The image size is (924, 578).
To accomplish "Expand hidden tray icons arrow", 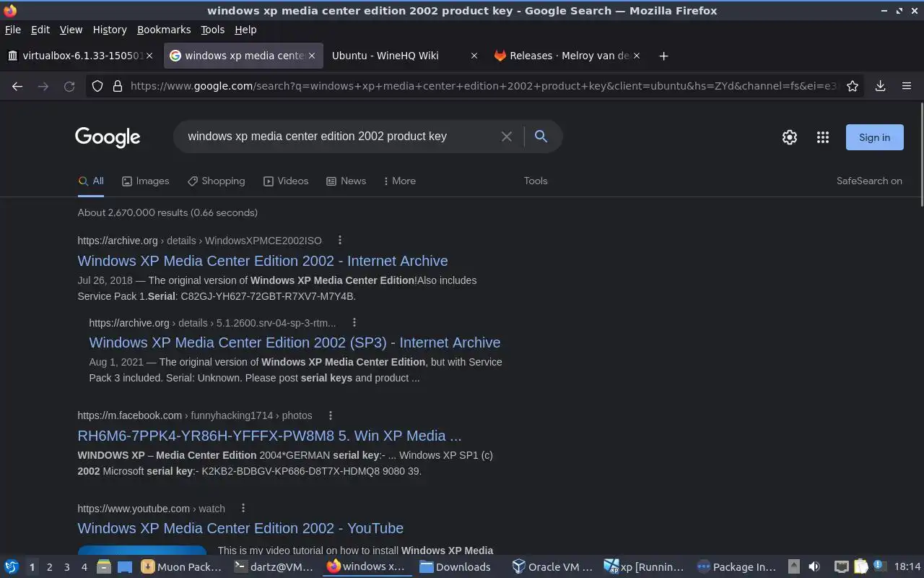I will [793, 567].
